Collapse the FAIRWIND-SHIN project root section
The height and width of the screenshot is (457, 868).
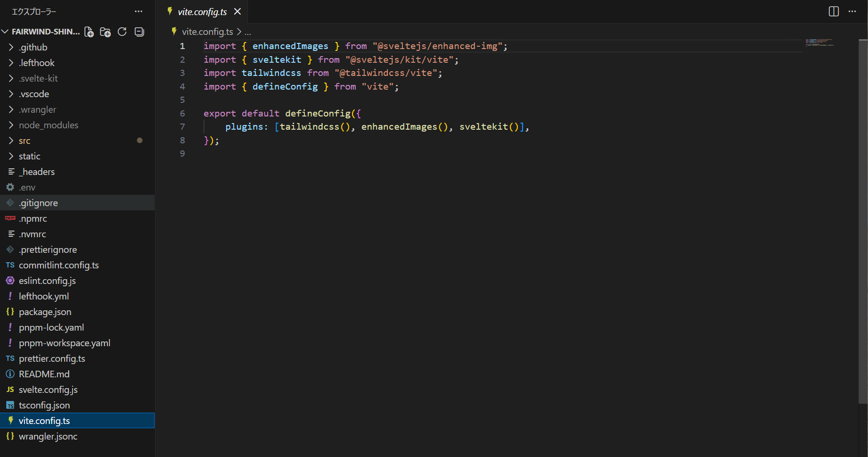(45, 32)
